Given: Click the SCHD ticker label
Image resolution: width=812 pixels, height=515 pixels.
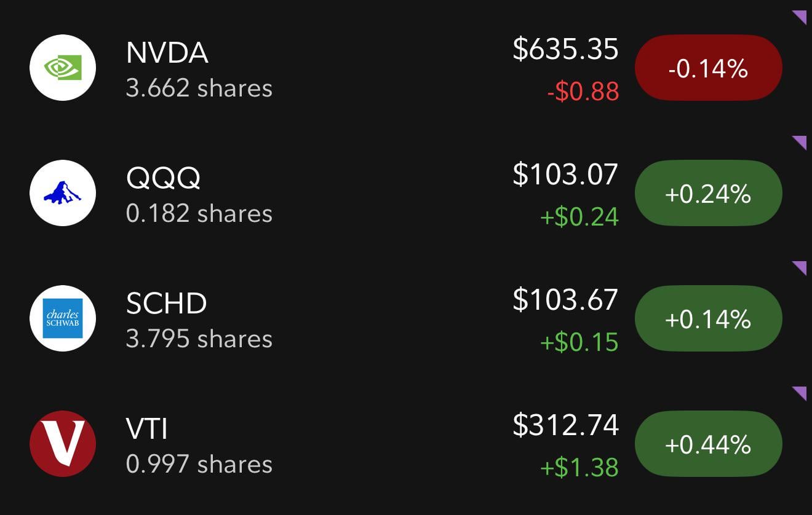Looking at the screenshot, I should [x=164, y=303].
